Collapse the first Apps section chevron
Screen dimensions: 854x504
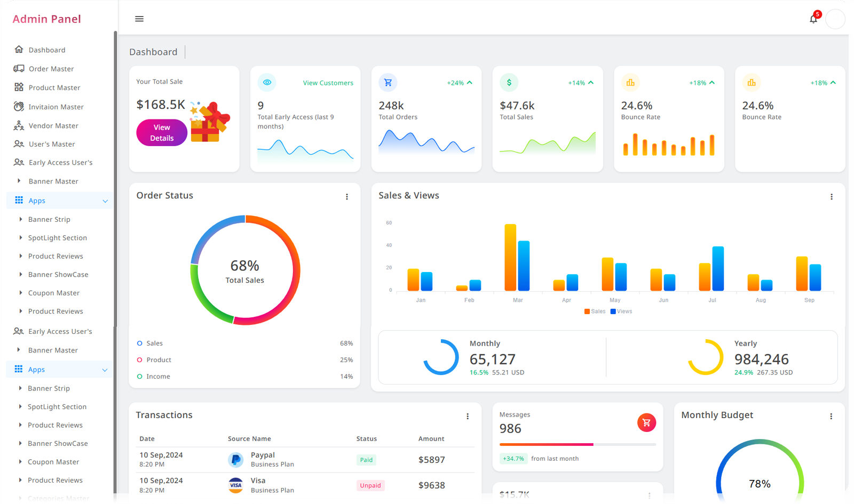pyautogui.click(x=105, y=201)
